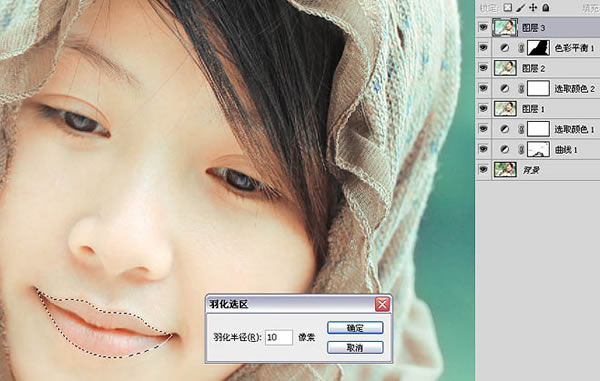This screenshot has height=381, width=600.
Task: Hide the 图层 3 layer
Action: 483,28
